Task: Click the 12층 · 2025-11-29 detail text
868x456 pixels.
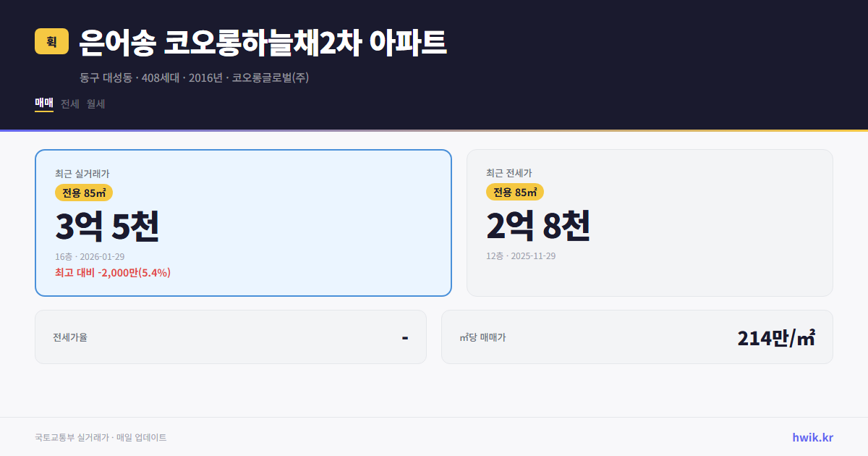Action: (x=521, y=256)
